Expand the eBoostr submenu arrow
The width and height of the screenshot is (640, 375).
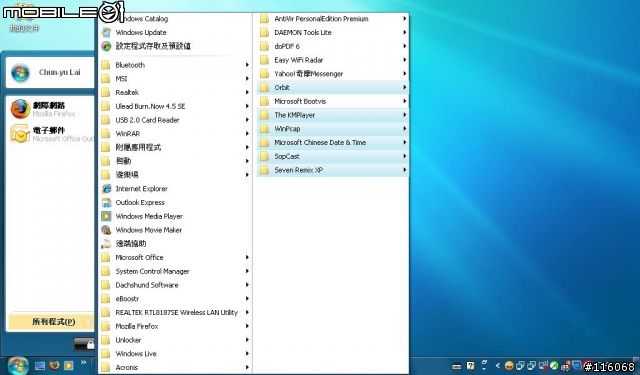pos(247,299)
